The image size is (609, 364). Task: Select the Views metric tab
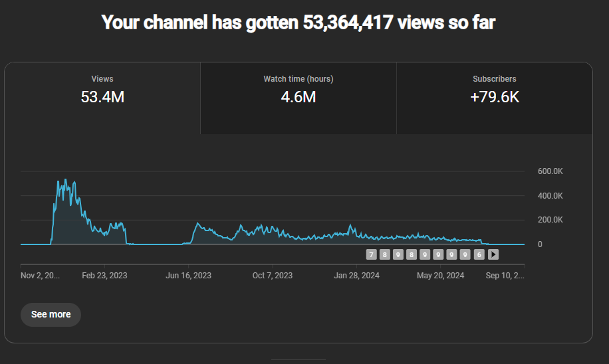[102, 98]
